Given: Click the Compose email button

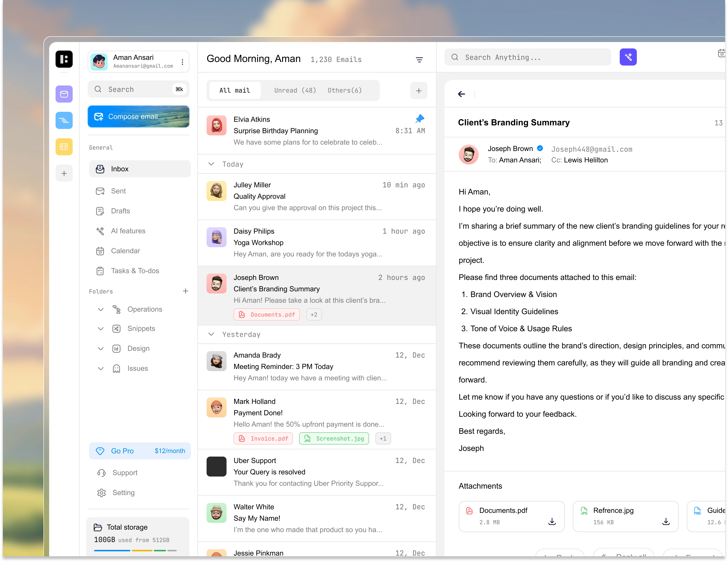Looking at the screenshot, I should [x=138, y=116].
